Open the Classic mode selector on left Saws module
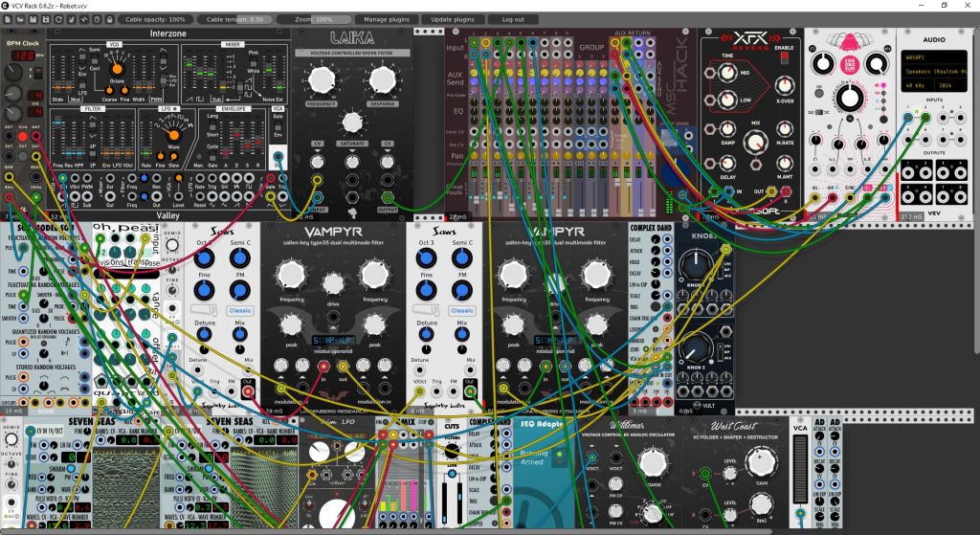 (x=238, y=311)
